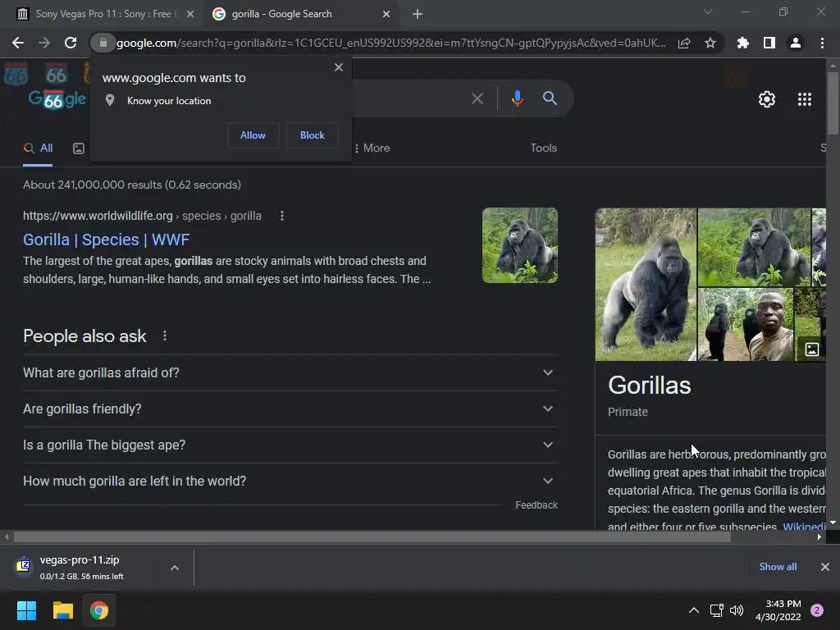The height and width of the screenshot is (630, 840).
Task: Open the Gorilla | Species | WWF link
Action: (x=106, y=240)
